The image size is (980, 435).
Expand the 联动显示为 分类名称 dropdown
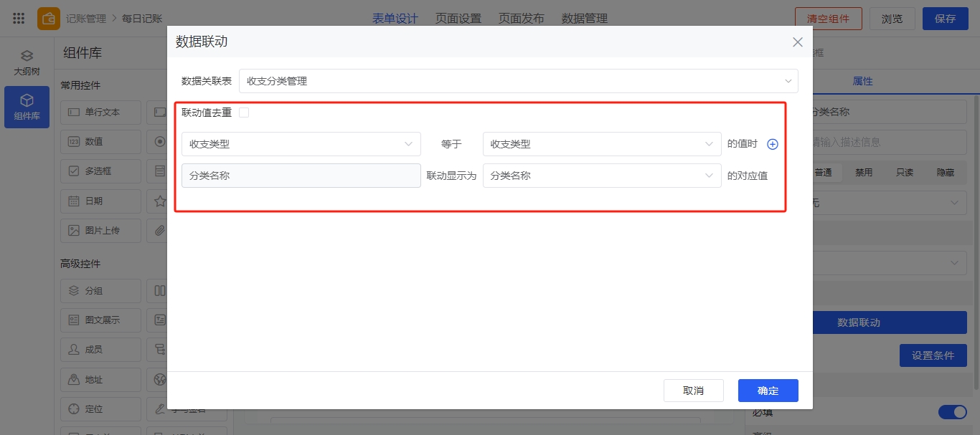click(601, 176)
